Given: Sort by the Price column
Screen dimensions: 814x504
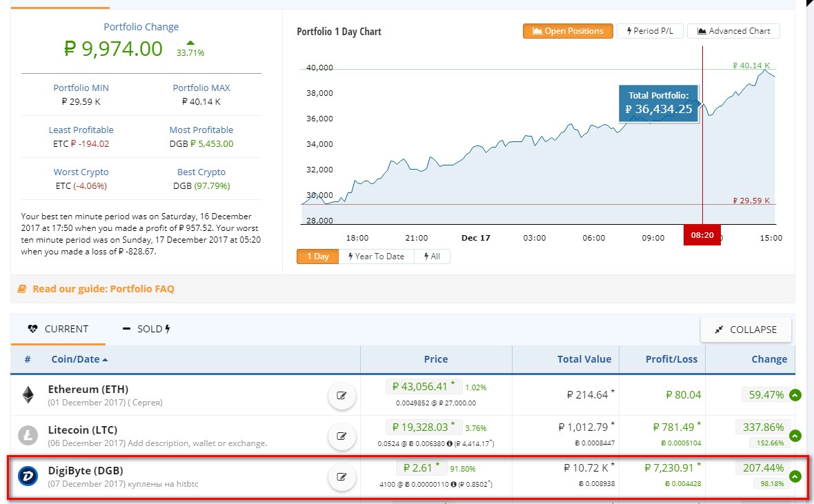Looking at the screenshot, I should tap(435, 359).
